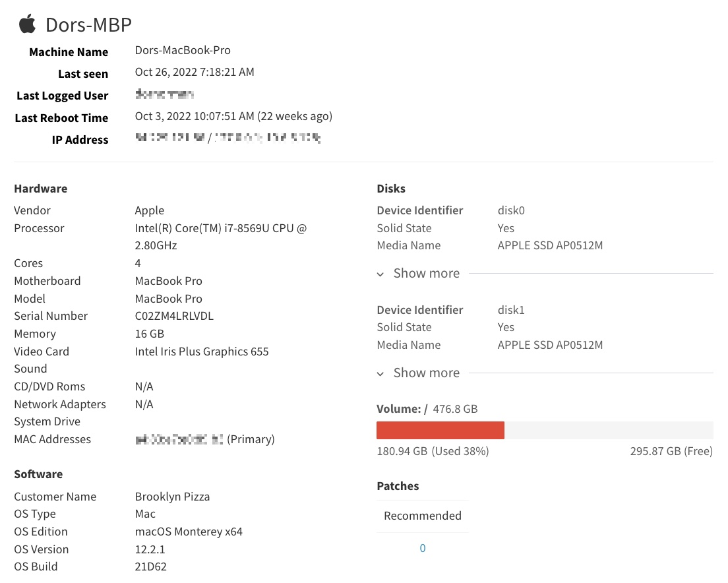
Task: Click the Customer Name field label
Action: pyautogui.click(x=55, y=497)
